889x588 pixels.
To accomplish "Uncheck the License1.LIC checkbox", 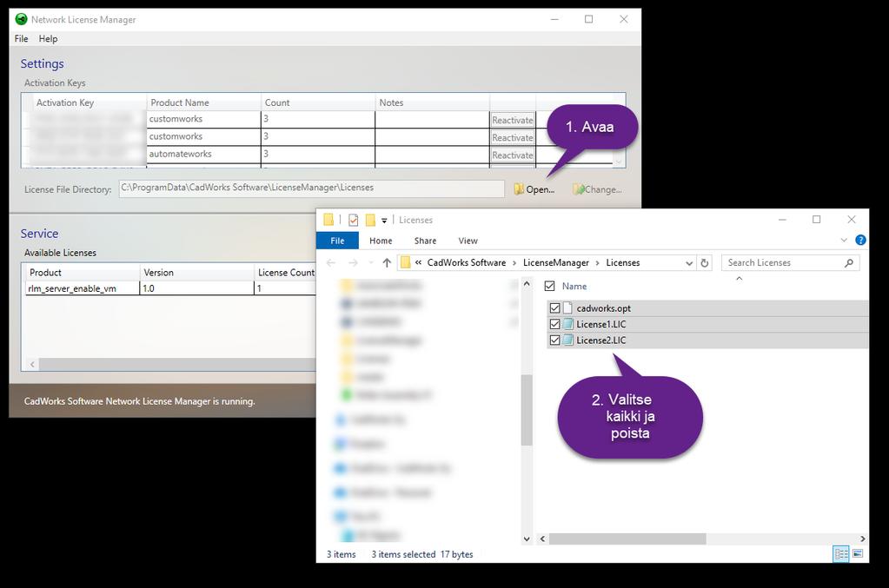I will (x=554, y=324).
